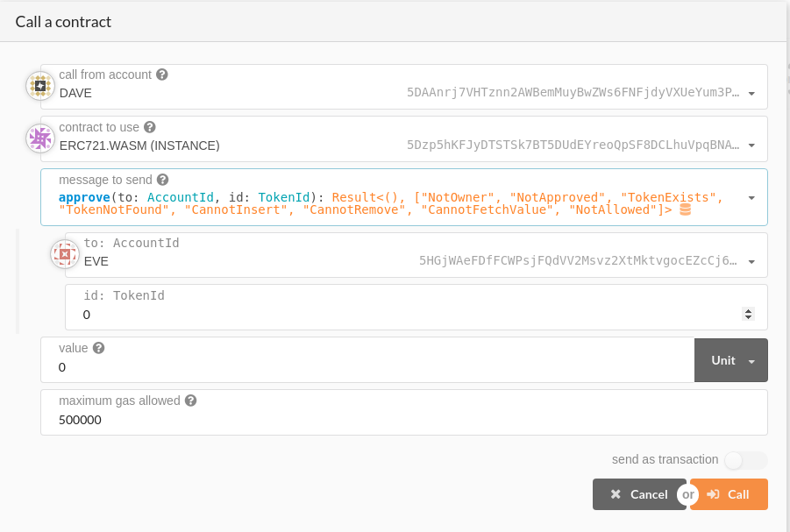
Task: Click the EVE recipient identicon
Action: click(64, 253)
